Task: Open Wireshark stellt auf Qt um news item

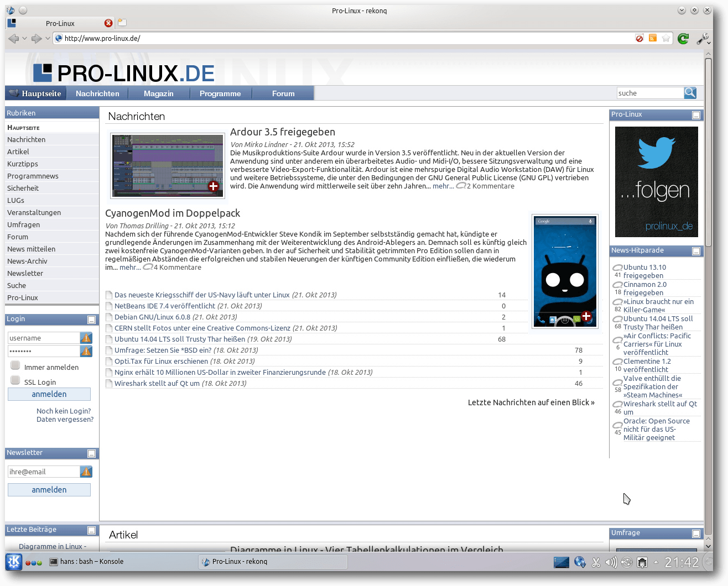Action: coord(157,383)
